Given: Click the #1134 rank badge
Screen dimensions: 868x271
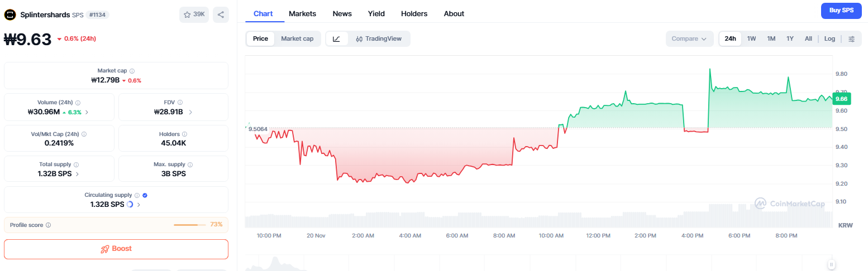Looking at the screenshot, I should click(x=97, y=14).
